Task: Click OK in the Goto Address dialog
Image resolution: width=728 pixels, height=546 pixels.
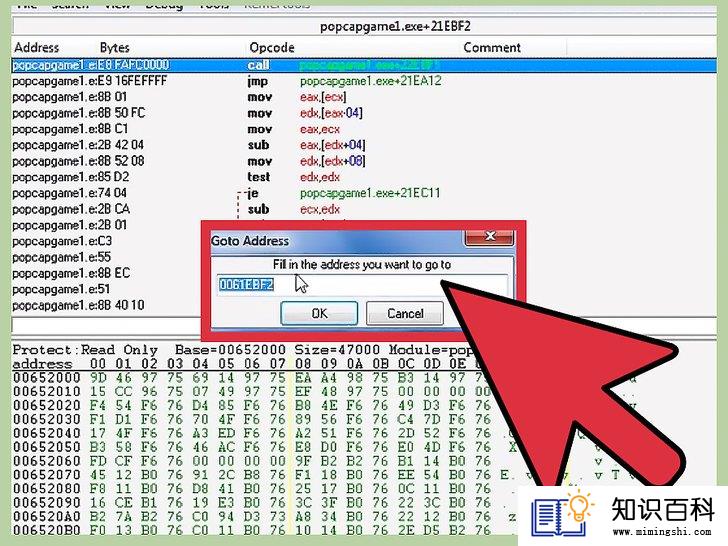Action: pos(319,313)
